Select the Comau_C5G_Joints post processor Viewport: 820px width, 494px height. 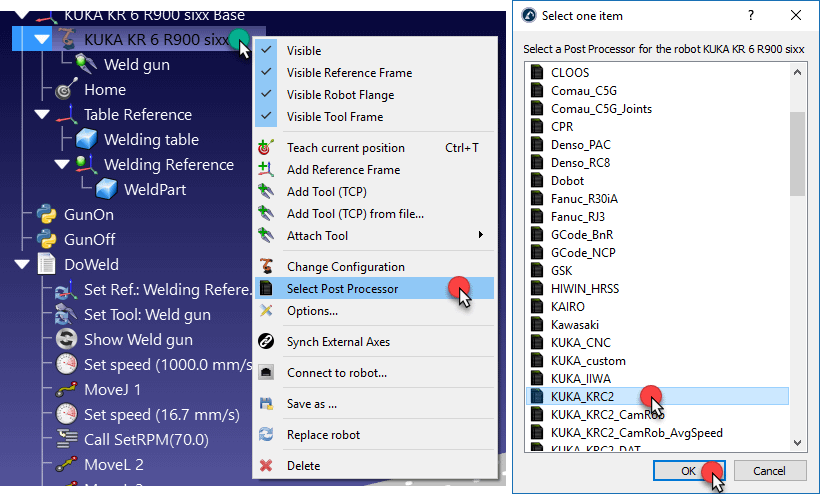point(601,109)
